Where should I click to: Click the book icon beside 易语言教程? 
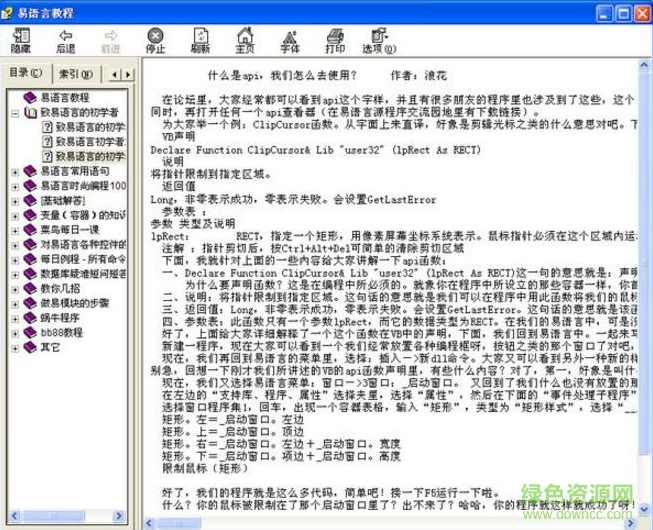30,97
